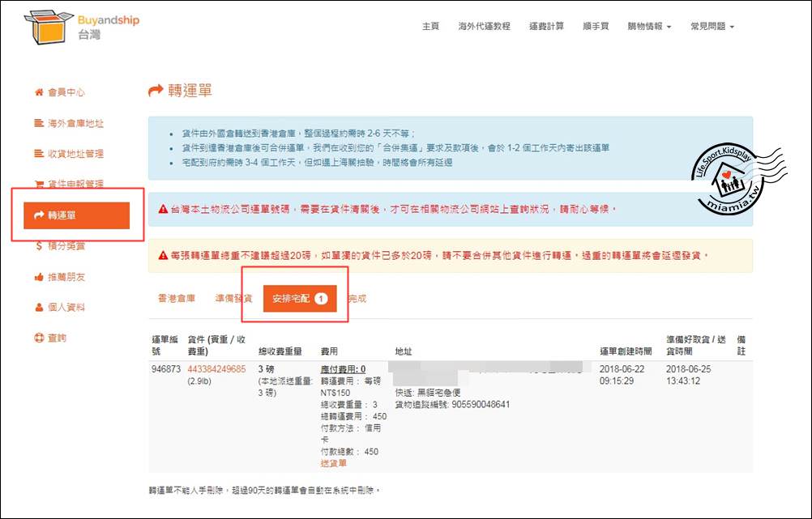
Task: Click the icon beside 海外倉庫地址
Action: click(39, 123)
